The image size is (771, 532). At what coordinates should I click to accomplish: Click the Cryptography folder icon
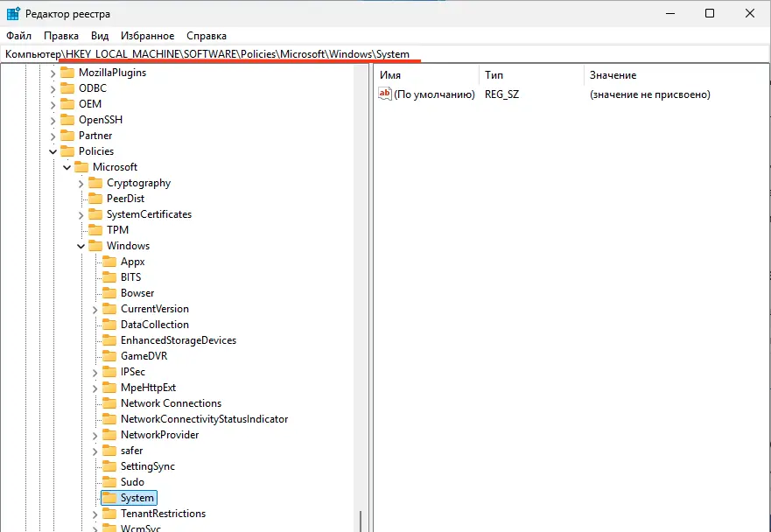click(x=95, y=182)
